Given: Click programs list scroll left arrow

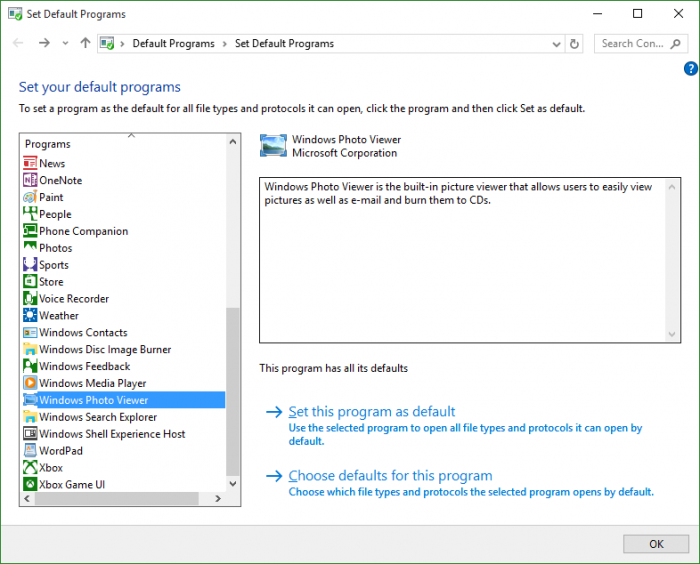Looking at the screenshot, I should [27, 498].
